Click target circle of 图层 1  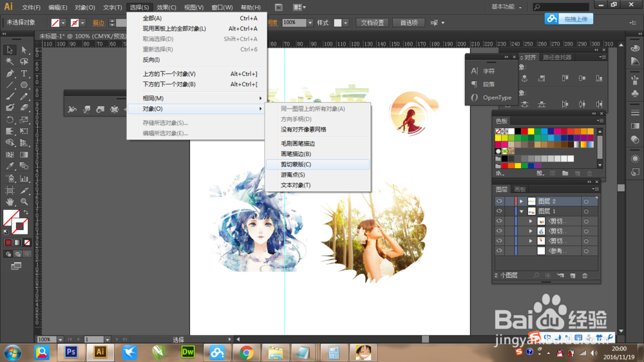tap(586, 211)
